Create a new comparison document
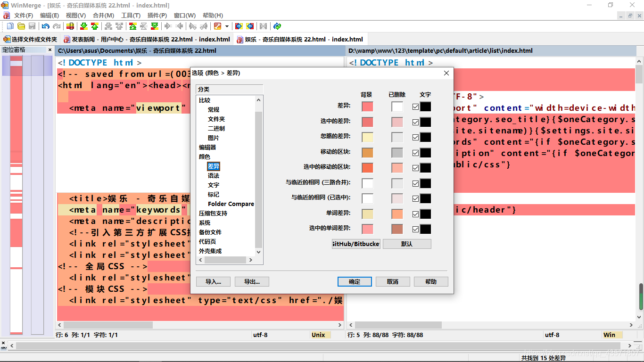644x362 pixels. (x=10, y=26)
